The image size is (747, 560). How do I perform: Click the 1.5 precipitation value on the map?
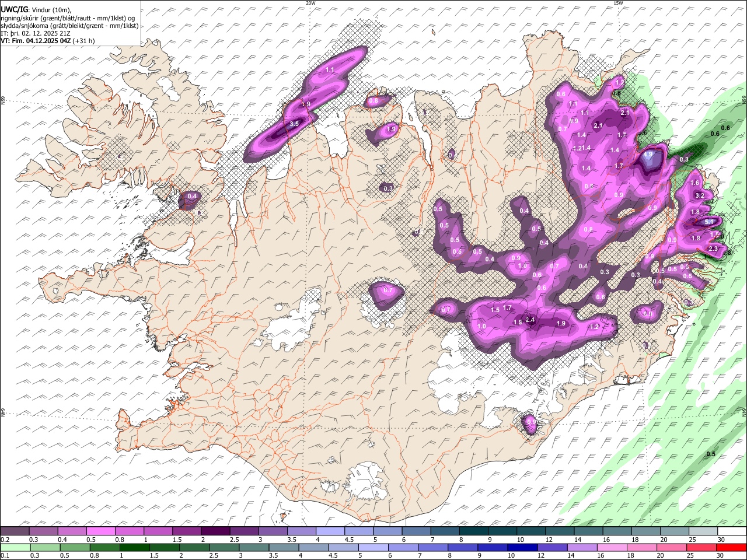pos(495,310)
